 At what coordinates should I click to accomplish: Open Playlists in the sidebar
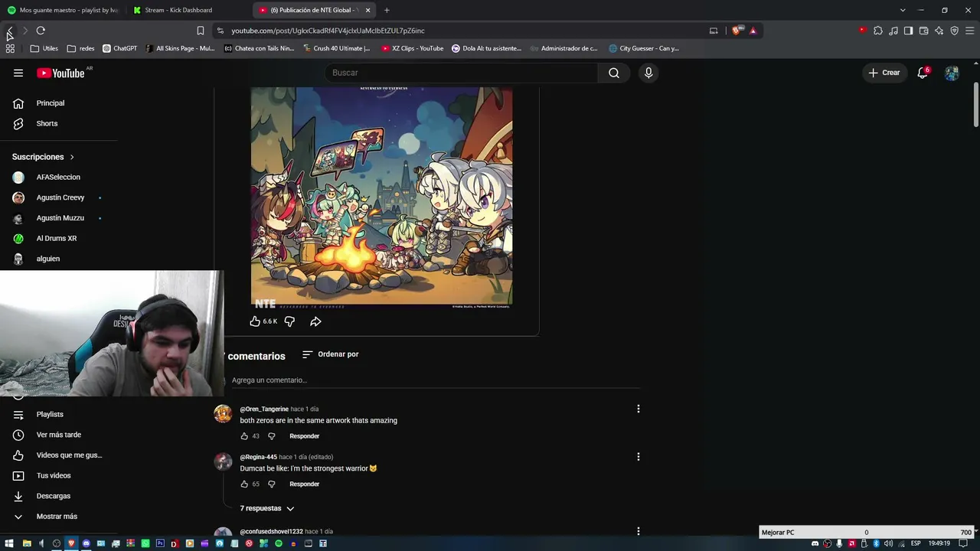click(50, 415)
